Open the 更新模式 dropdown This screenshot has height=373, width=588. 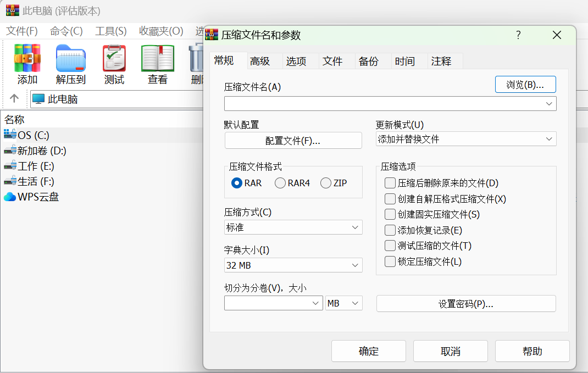tap(465, 139)
